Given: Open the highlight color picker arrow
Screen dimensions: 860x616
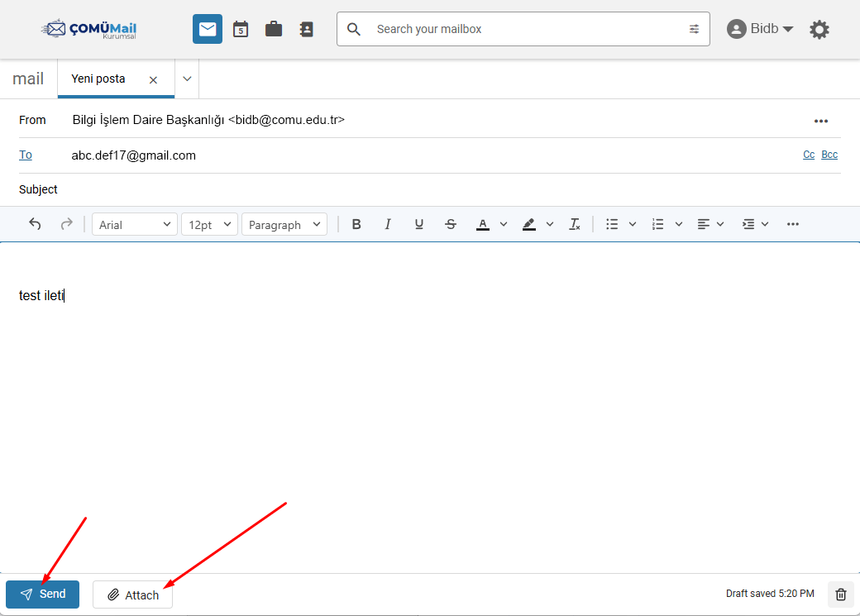Looking at the screenshot, I should [550, 224].
